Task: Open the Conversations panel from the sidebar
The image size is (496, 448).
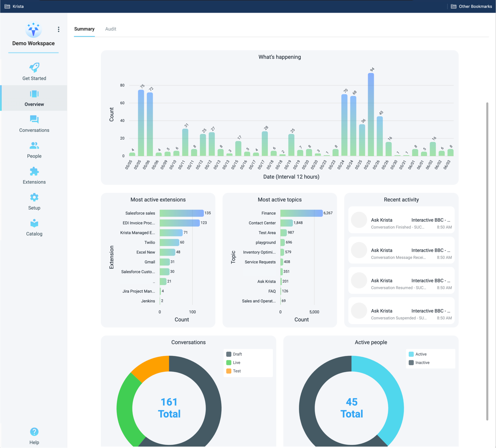Action: 34,120
